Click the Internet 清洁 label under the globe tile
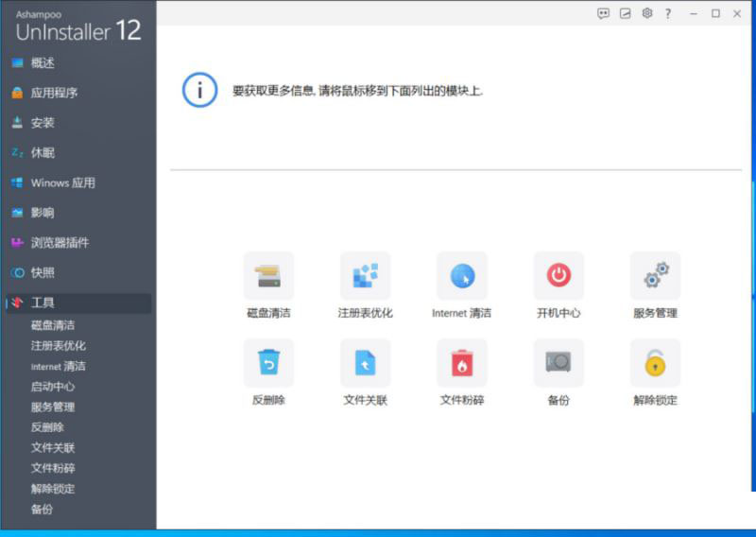756x537 pixels. (x=462, y=313)
